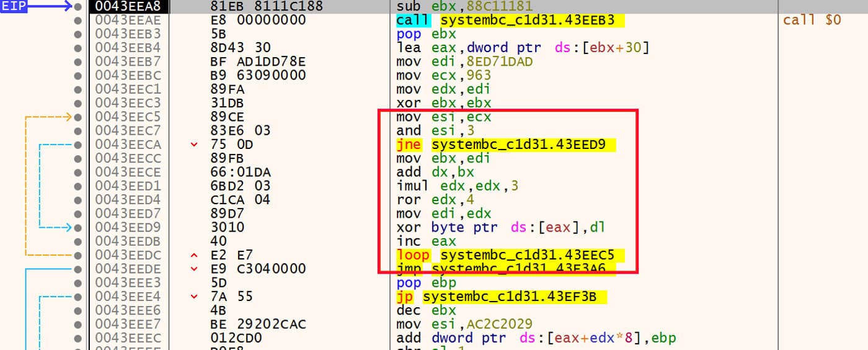This screenshot has height=350, width=868.
Task: Click opcode bytes 6BD2 03
Action: tap(241, 186)
